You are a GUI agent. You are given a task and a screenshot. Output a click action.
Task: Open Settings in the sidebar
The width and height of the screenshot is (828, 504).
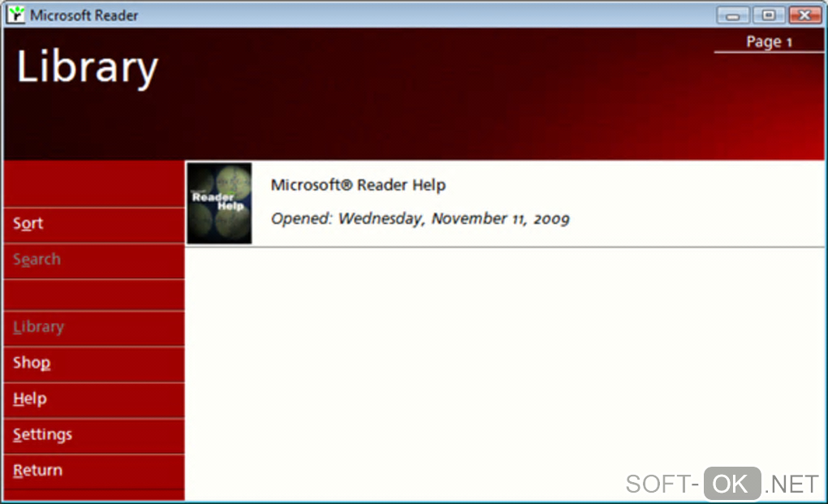(94, 437)
